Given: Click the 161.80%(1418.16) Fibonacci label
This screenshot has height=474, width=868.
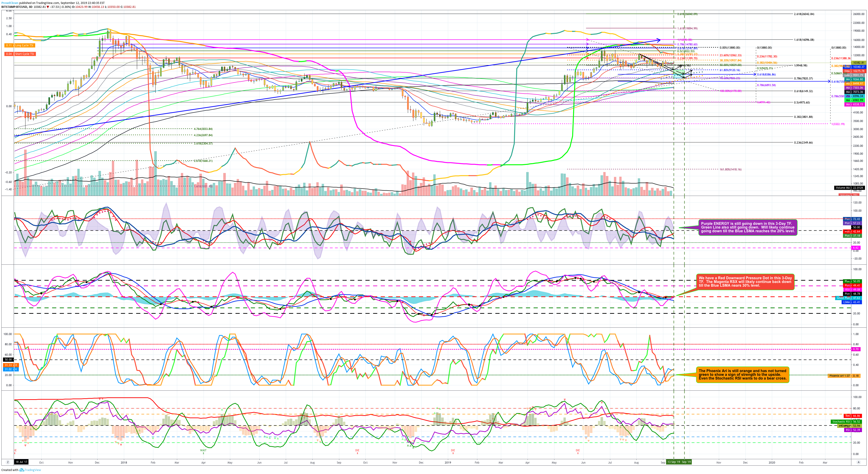Looking at the screenshot, I should tap(730, 170).
